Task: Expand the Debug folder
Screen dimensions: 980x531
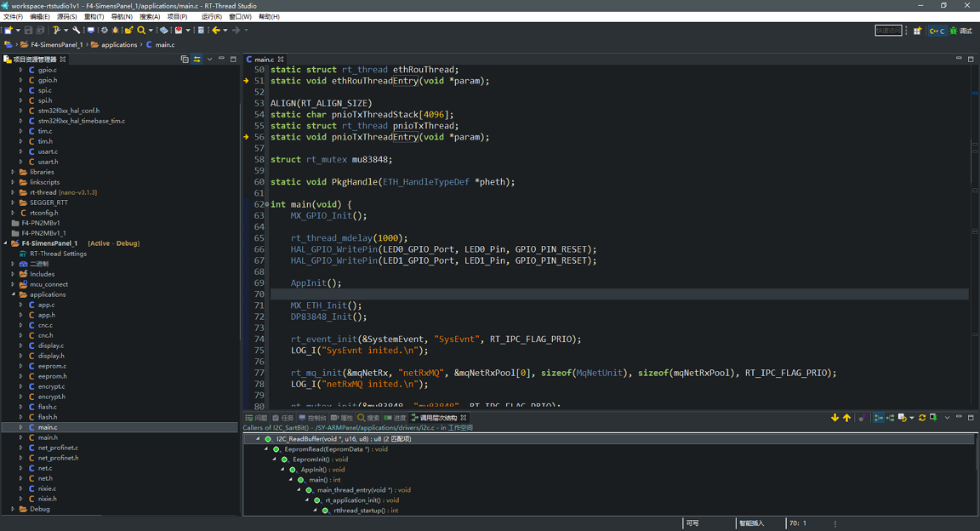Action: pos(13,509)
